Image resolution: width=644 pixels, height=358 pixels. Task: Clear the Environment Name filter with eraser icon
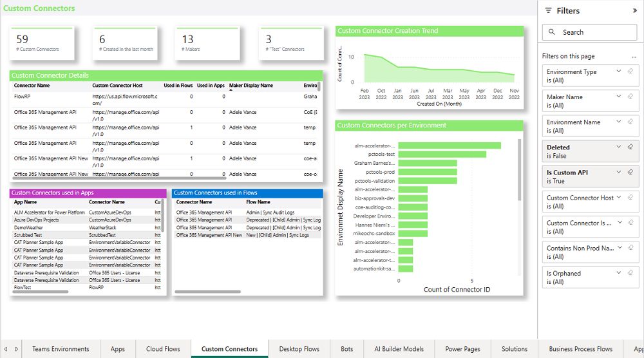click(x=630, y=122)
